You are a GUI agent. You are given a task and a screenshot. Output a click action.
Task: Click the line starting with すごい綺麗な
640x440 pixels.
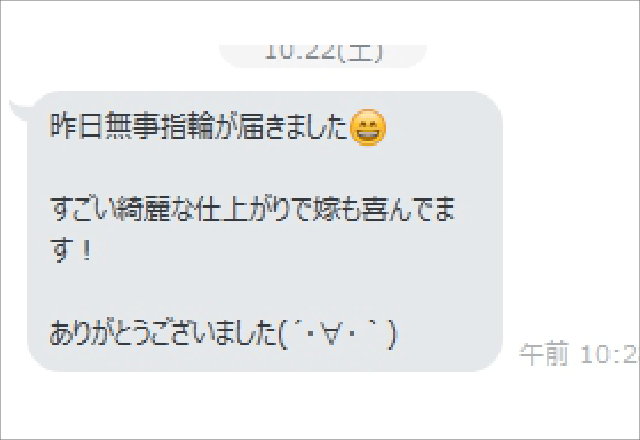(x=252, y=209)
